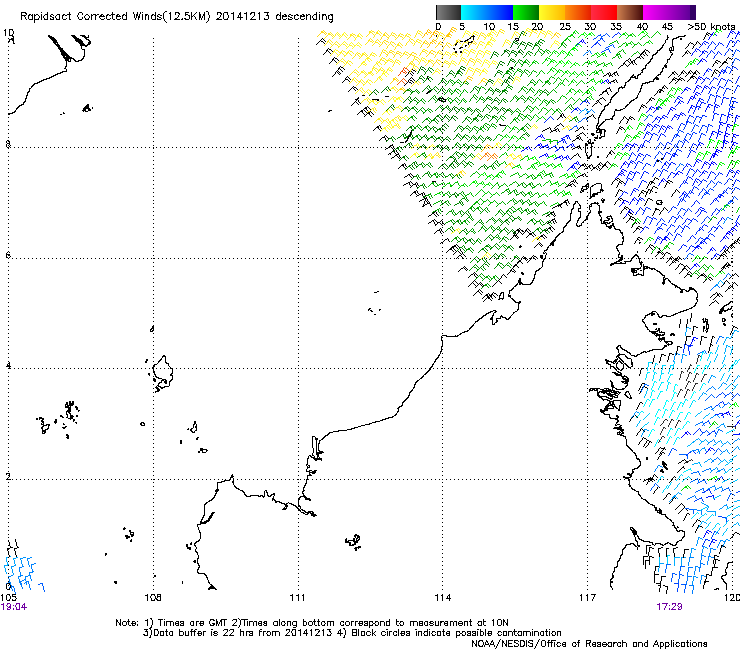Screen dimensions: 740x650
Task: Click the green 15-20 knots legend swatch
Action: [x=526, y=12]
